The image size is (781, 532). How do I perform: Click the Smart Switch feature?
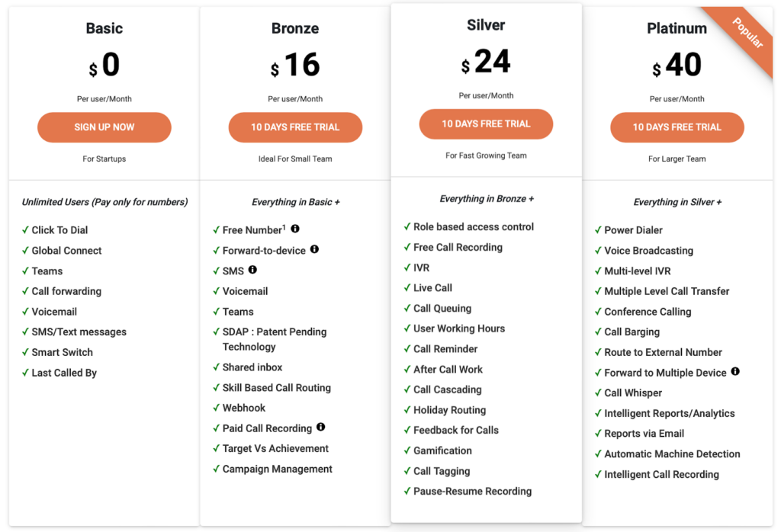(x=62, y=352)
